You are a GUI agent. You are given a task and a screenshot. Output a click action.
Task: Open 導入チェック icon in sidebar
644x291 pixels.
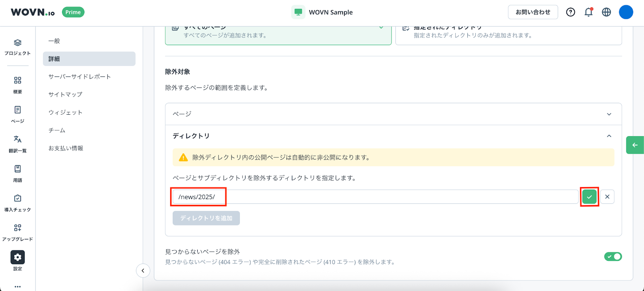(17, 202)
